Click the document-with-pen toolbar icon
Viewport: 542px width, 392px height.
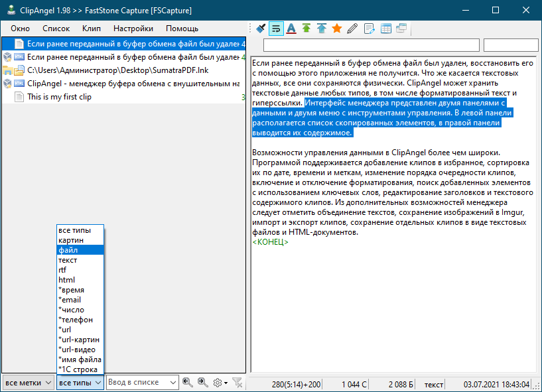pyautogui.click(x=369, y=29)
